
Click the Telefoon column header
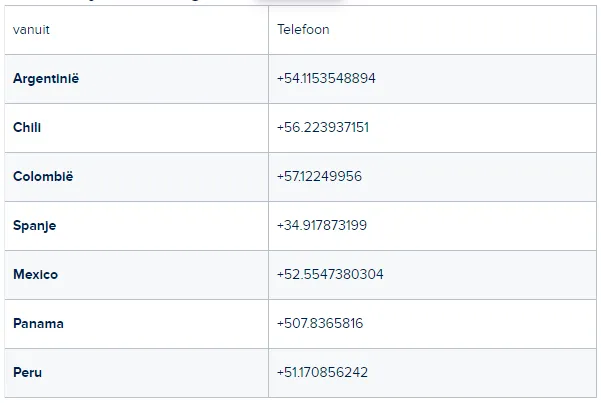click(303, 30)
